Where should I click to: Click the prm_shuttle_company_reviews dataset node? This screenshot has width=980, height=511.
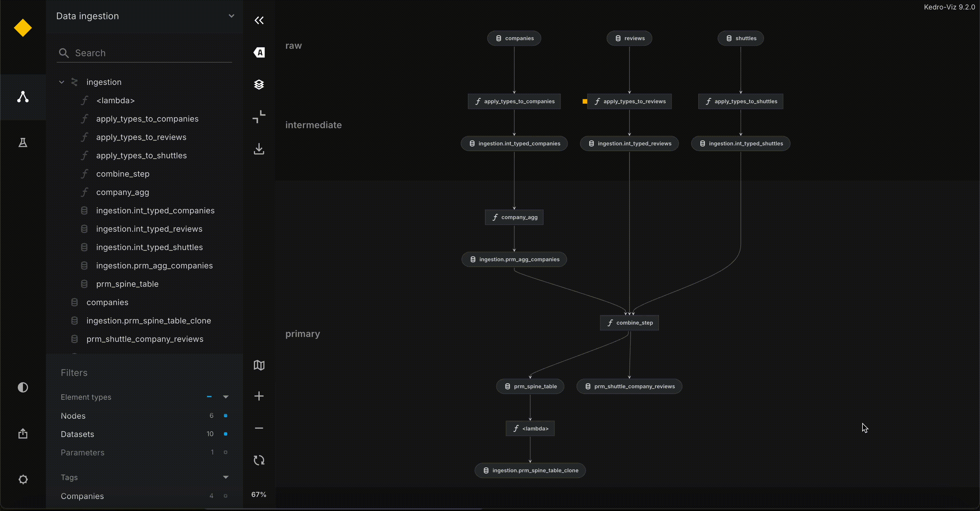(630, 387)
